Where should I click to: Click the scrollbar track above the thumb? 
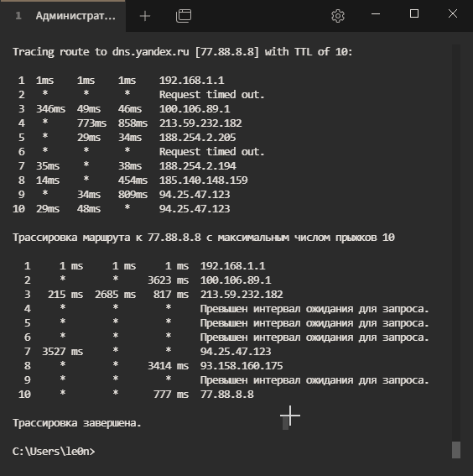456,243
